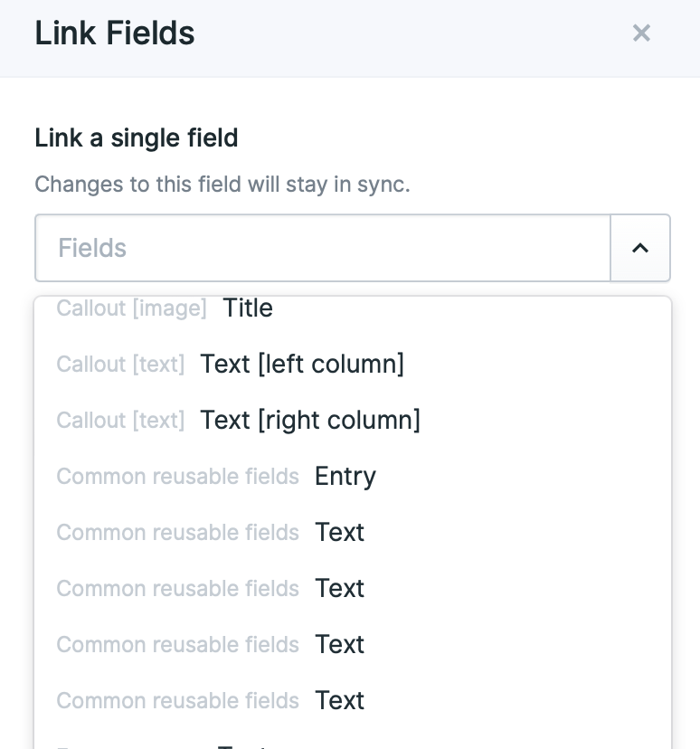Collapse the Fields dropdown with the chevron
Viewport: 700px width, 749px height.
[x=640, y=247]
